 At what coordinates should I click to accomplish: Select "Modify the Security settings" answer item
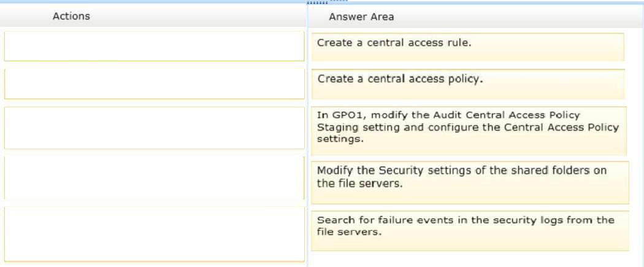point(470,182)
